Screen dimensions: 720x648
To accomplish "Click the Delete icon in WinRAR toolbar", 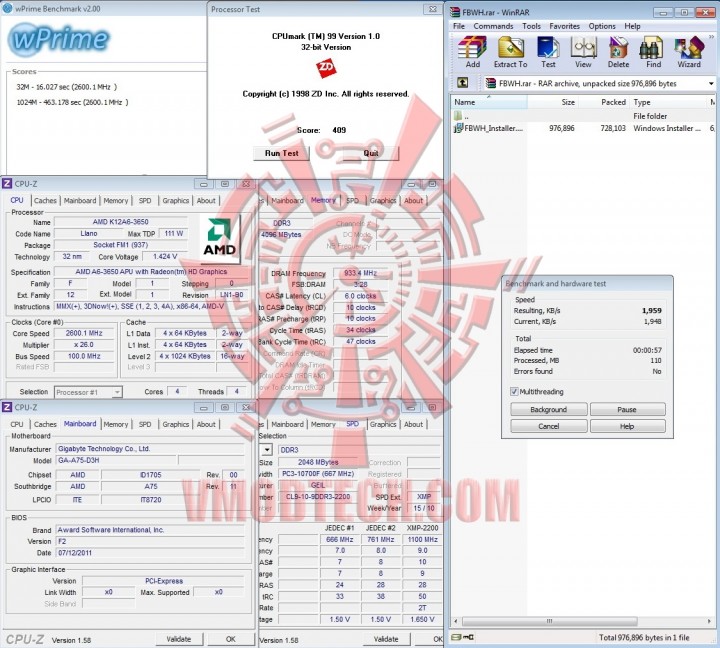I will click(x=618, y=48).
